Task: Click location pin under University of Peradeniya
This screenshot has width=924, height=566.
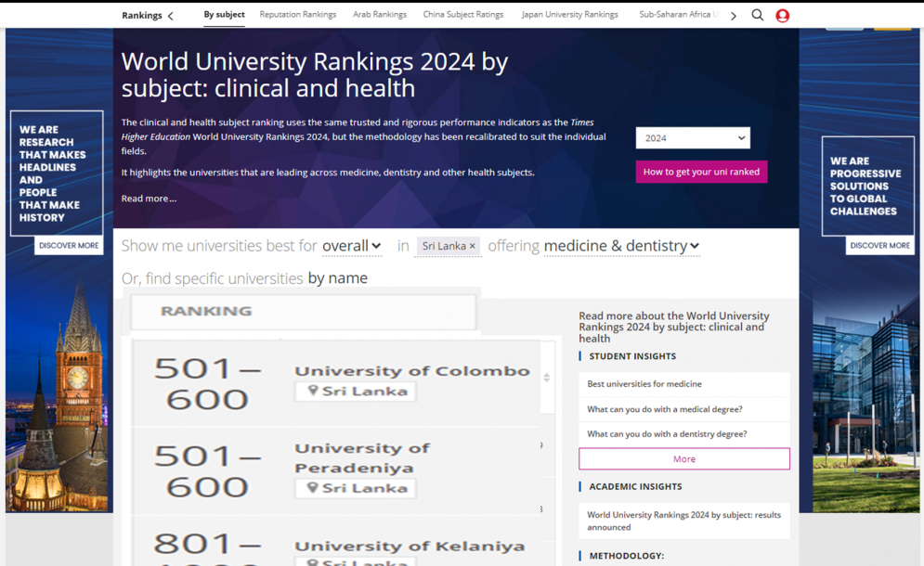Action: click(313, 488)
